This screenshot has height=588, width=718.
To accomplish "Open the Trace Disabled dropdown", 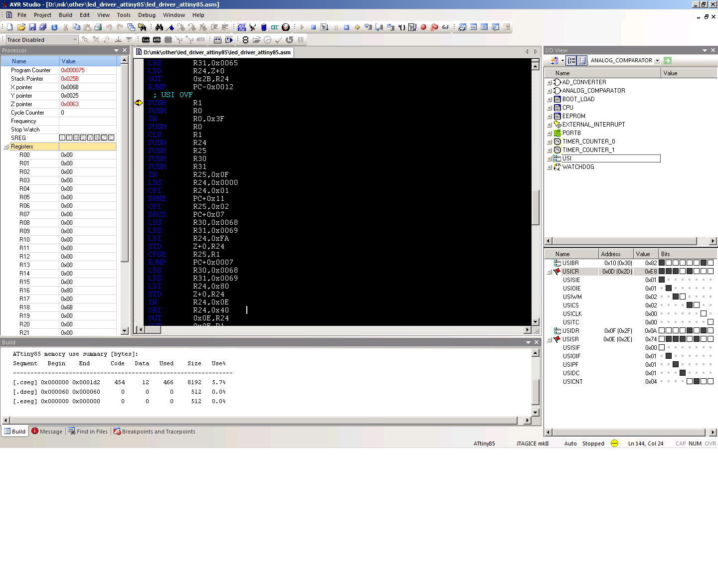I will 75,40.
